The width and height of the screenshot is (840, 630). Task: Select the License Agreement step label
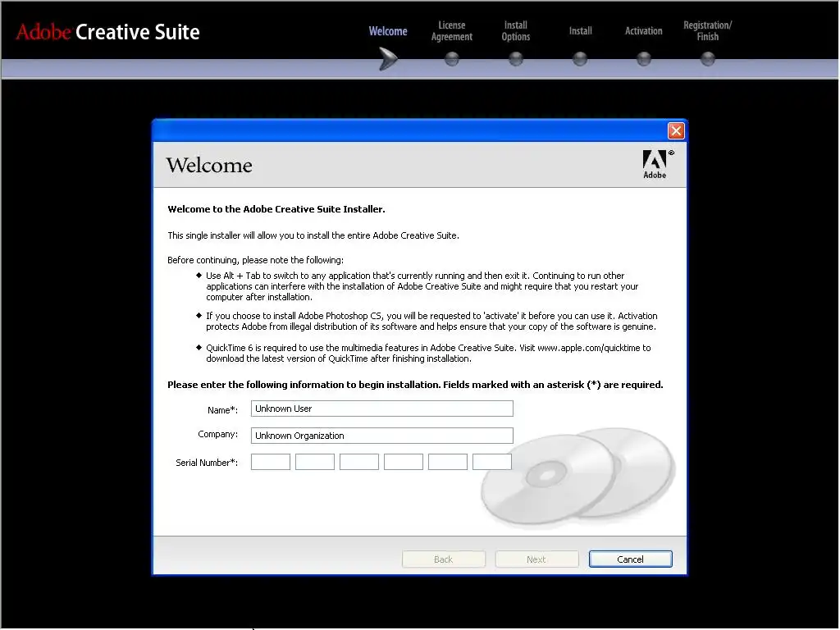[x=452, y=31]
